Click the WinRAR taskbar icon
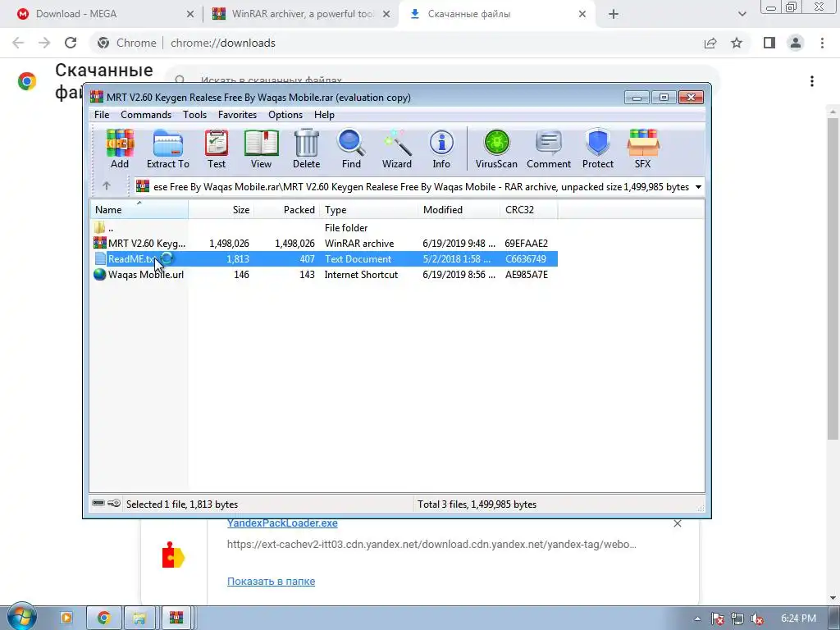The image size is (840, 630). click(x=176, y=619)
